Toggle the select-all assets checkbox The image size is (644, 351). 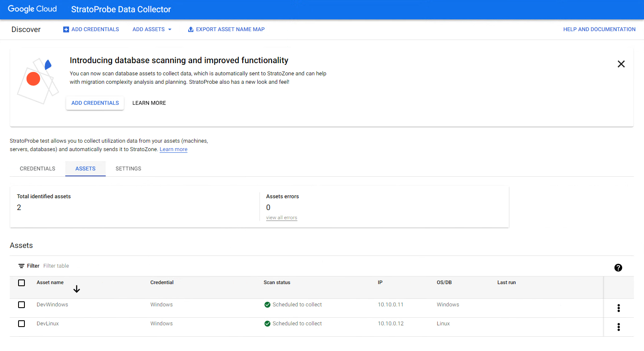coord(21,283)
